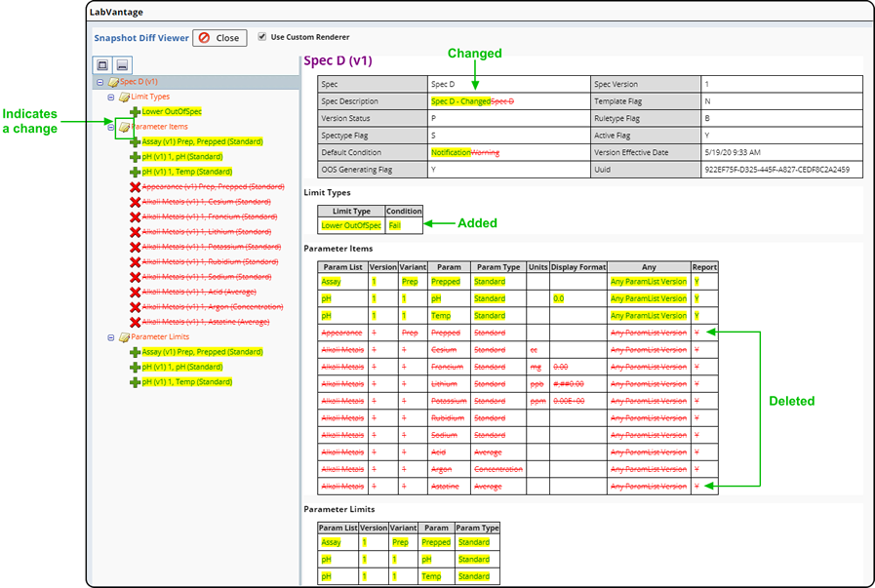Select the Parameter Items tree node

pos(159,127)
